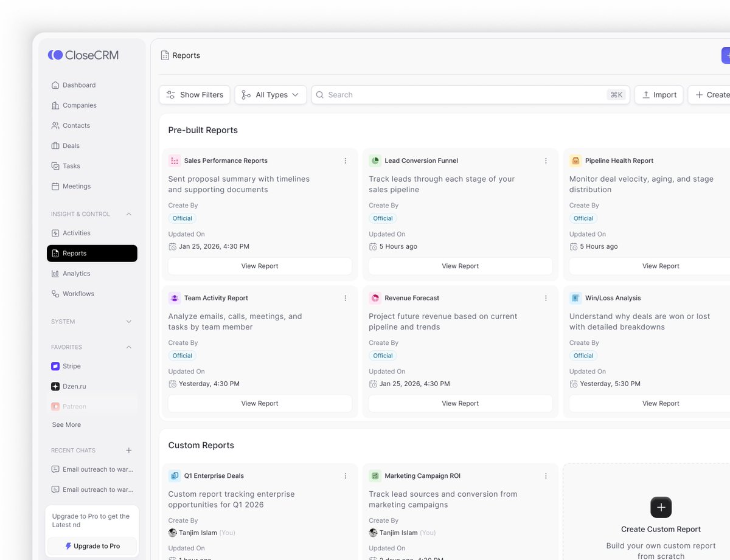Image resolution: width=730 pixels, height=560 pixels.
Task: Click the black plus icon for Create Custom Report
Action: coord(661,507)
